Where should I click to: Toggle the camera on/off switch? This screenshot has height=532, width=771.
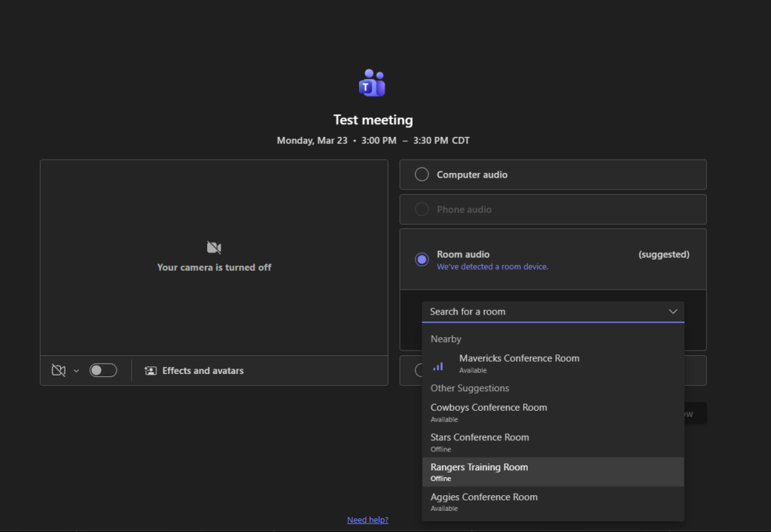(x=103, y=370)
